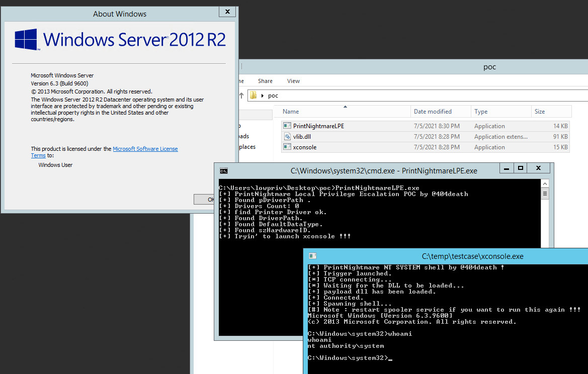Close the About Windows dialog

[227, 12]
